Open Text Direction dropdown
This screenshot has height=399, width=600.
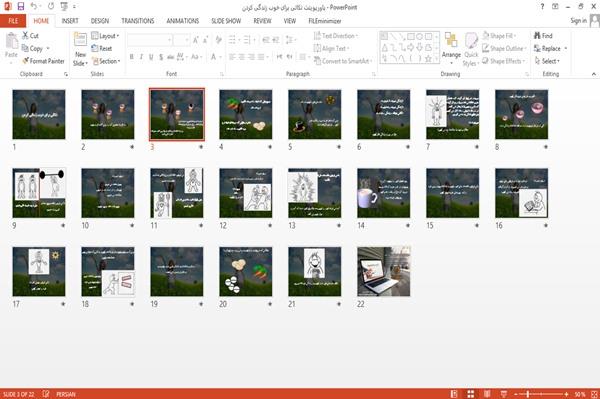[x=336, y=36]
